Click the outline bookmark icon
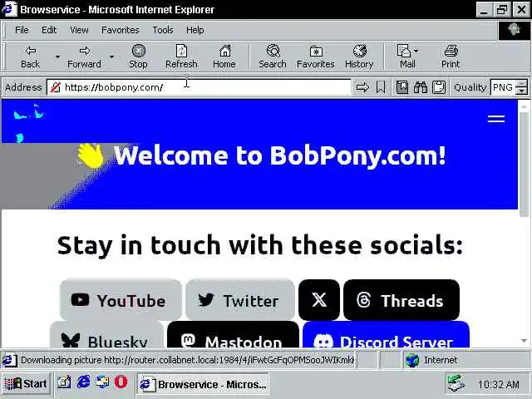This screenshot has height=399, width=532. [x=381, y=87]
